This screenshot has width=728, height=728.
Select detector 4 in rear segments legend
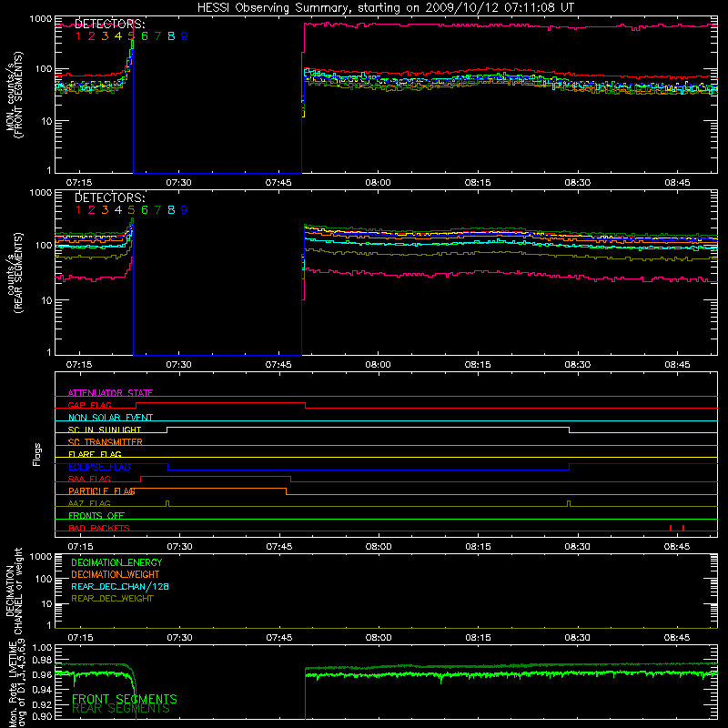118,210
